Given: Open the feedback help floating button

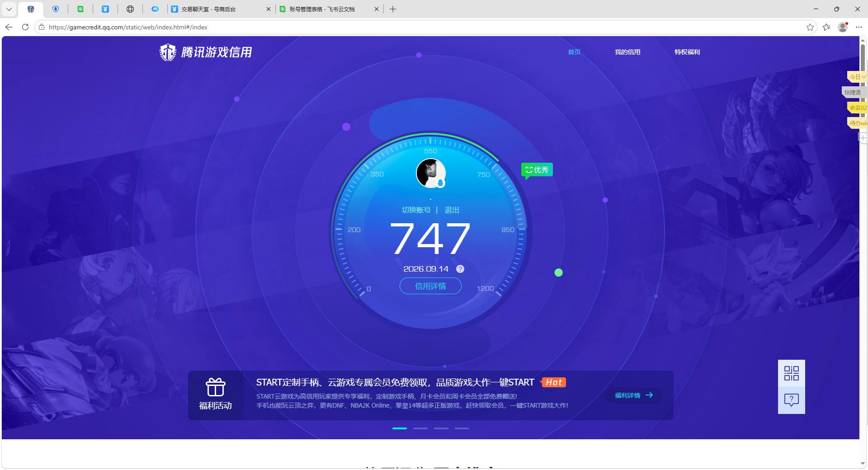Looking at the screenshot, I should click(x=792, y=400).
